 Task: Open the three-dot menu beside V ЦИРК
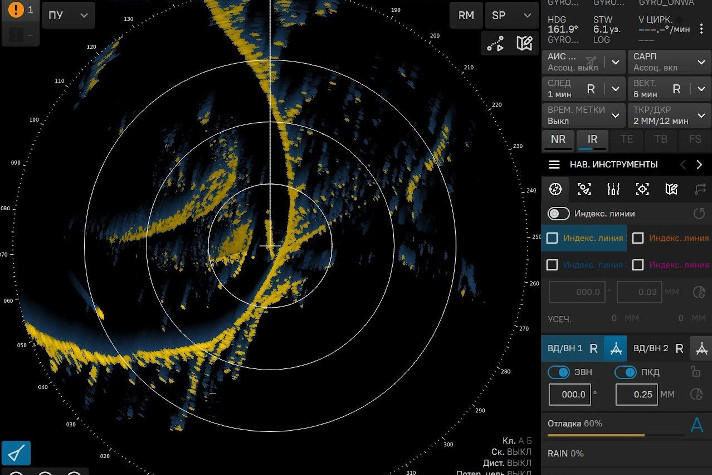(x=701, y=30)
